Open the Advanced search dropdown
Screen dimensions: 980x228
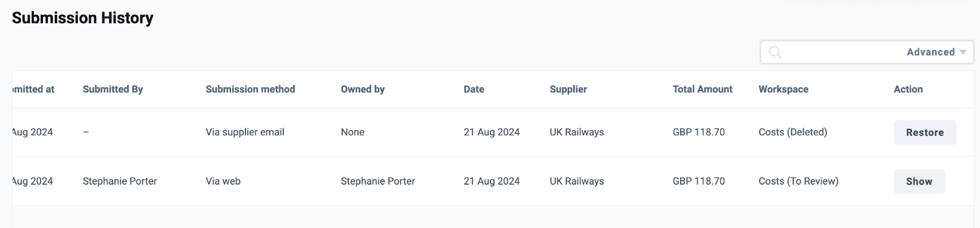tap(936, 52)
